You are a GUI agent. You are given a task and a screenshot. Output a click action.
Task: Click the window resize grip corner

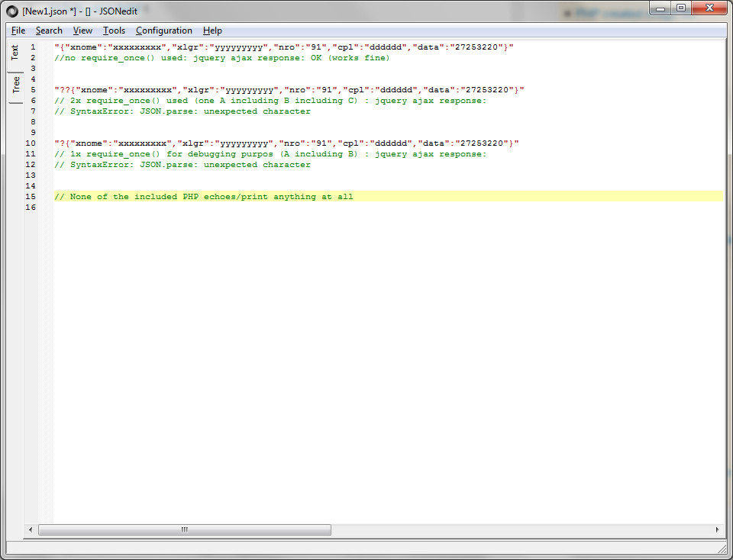pyautogui.click(x=723, y=549)
